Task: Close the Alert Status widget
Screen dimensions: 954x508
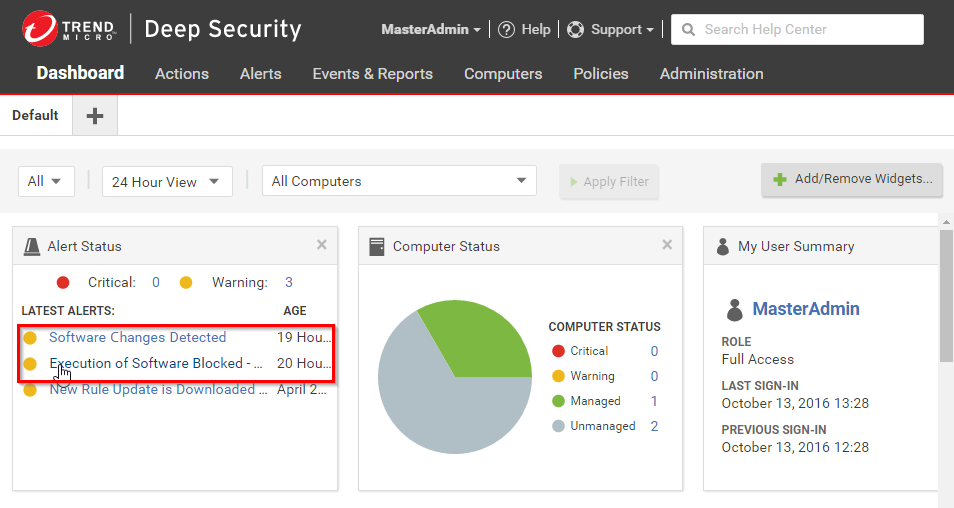Action: 321,245
